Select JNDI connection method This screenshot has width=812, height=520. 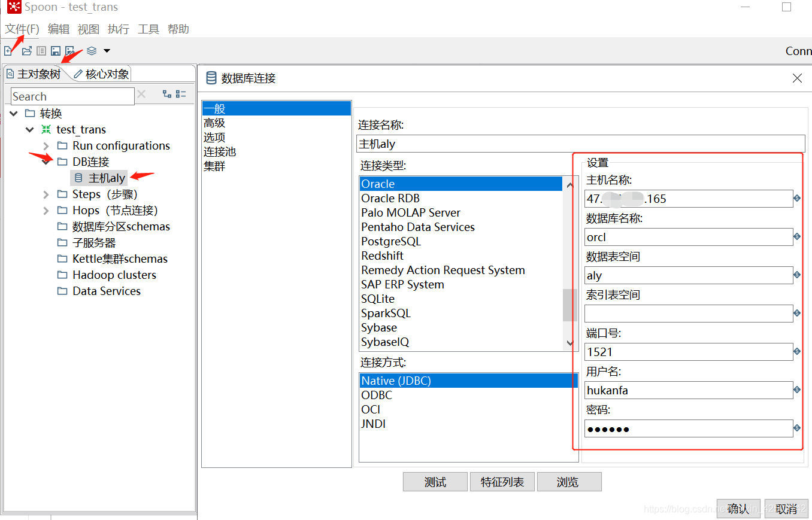(374, 424)
